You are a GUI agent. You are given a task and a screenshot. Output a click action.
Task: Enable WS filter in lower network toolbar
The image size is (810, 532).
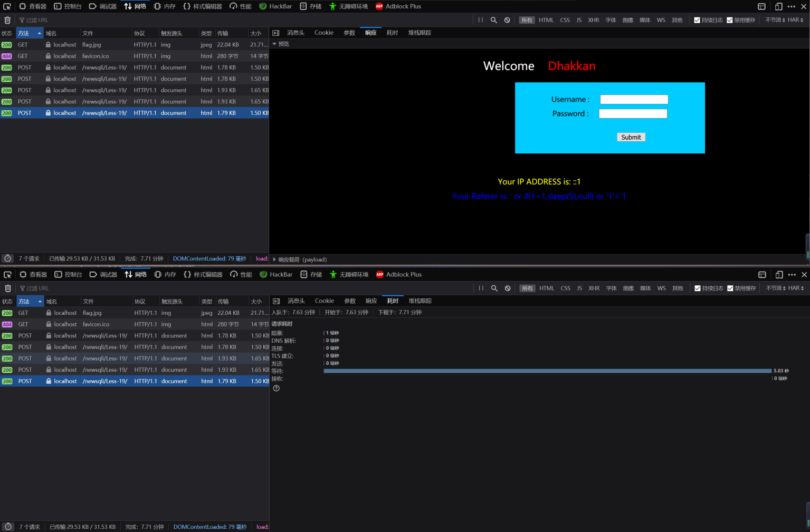[662, 288]
